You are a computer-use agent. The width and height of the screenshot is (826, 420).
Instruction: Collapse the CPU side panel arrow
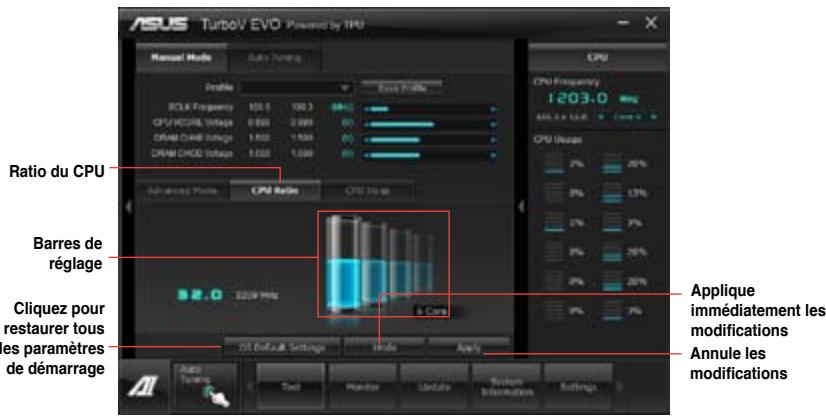coord(521,207)
